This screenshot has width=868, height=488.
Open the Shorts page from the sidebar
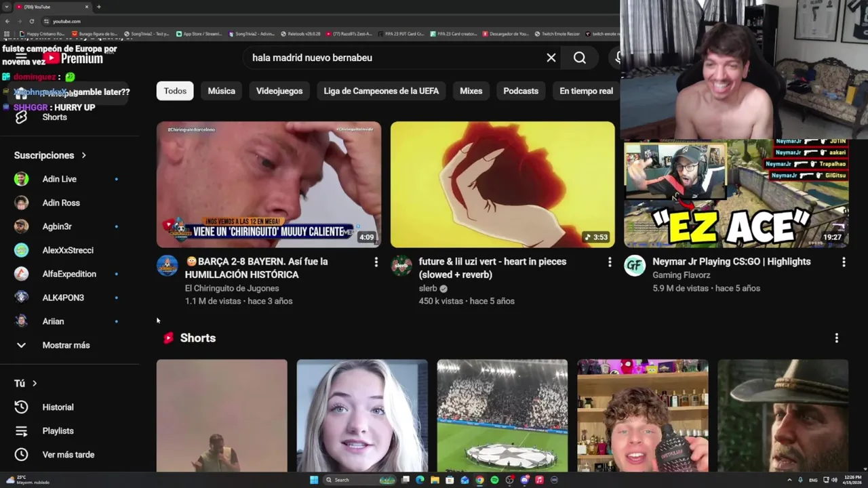pyautogui.click(x=54, y=117)
